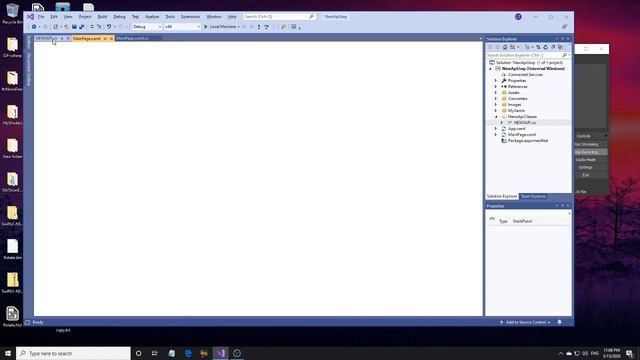Open the Help menu
Image resolution: width=640 pixels, height=360 pixels.
coord(232,17)
